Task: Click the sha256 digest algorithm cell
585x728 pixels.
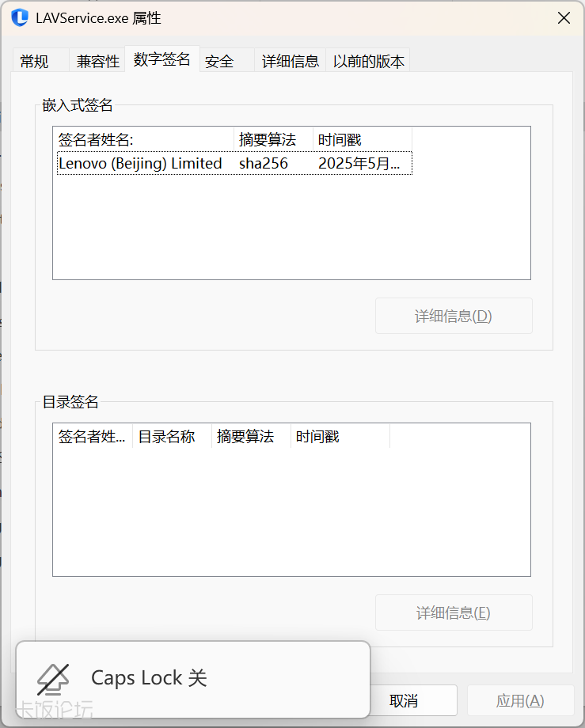Action: click(264, 164)
